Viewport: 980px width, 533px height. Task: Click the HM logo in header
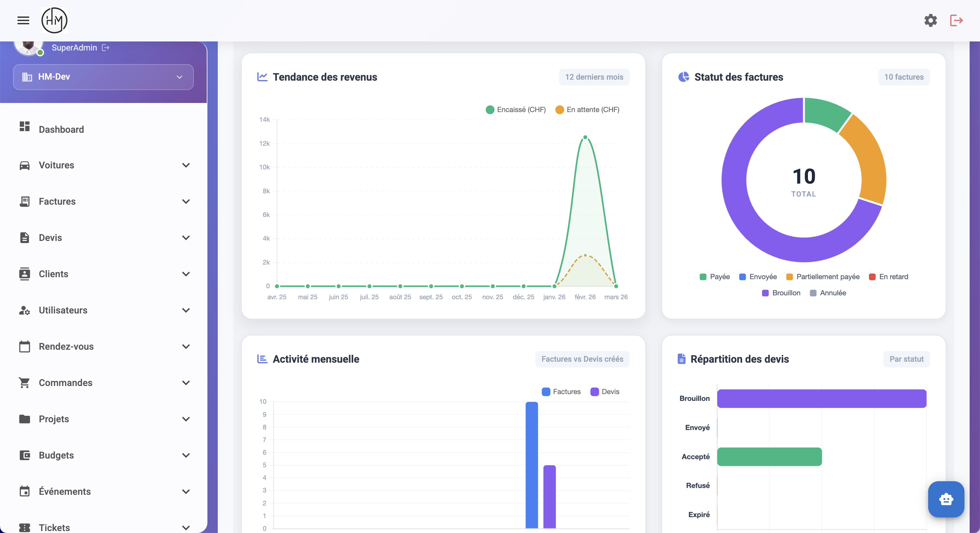[54, 20]
